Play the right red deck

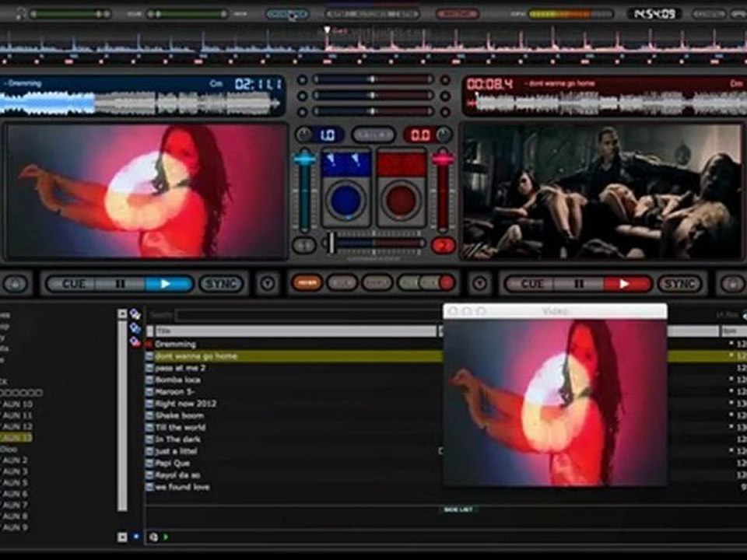coord(626,285)
